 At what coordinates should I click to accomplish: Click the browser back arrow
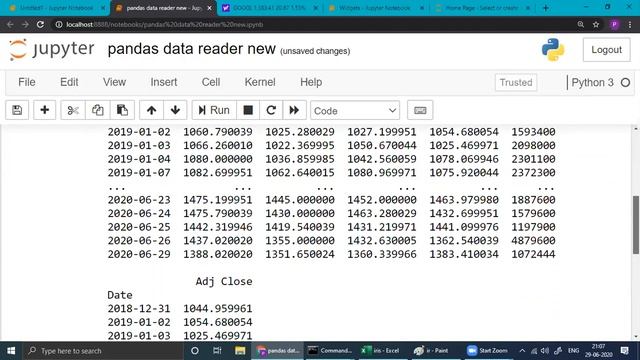pyautogui.click(x=10, y=24)
